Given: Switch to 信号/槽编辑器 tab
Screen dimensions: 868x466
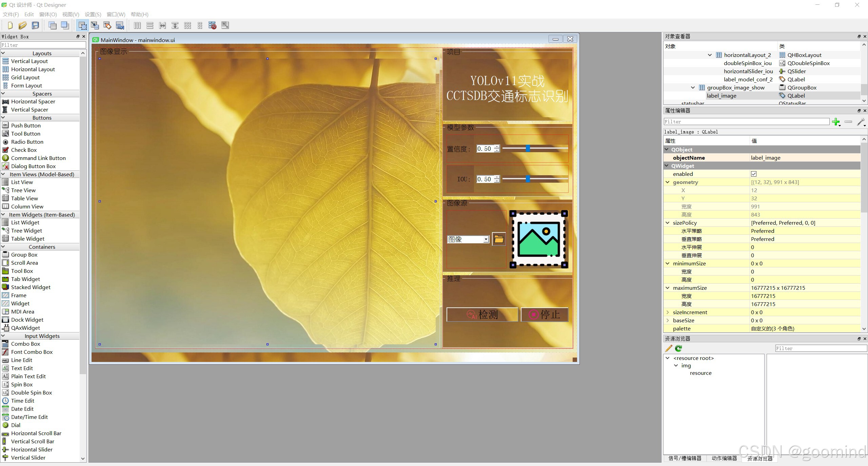Looking at the screenshot, I should click(x=685, y=458).
